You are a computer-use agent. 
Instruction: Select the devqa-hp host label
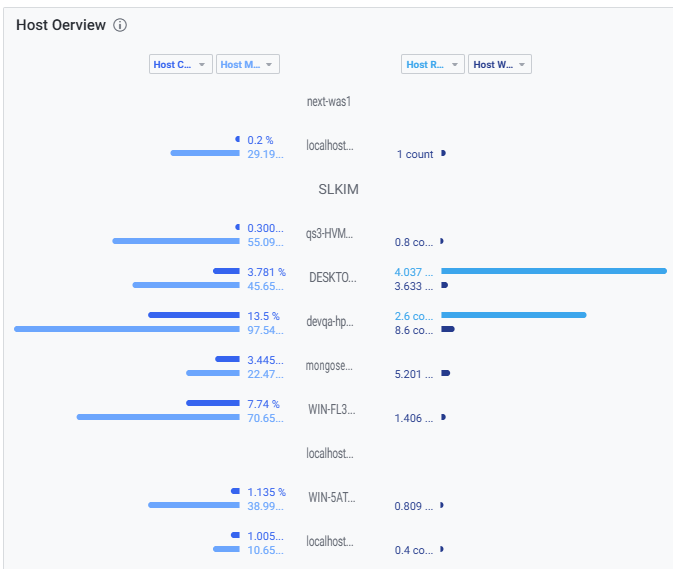pos(329,321)
